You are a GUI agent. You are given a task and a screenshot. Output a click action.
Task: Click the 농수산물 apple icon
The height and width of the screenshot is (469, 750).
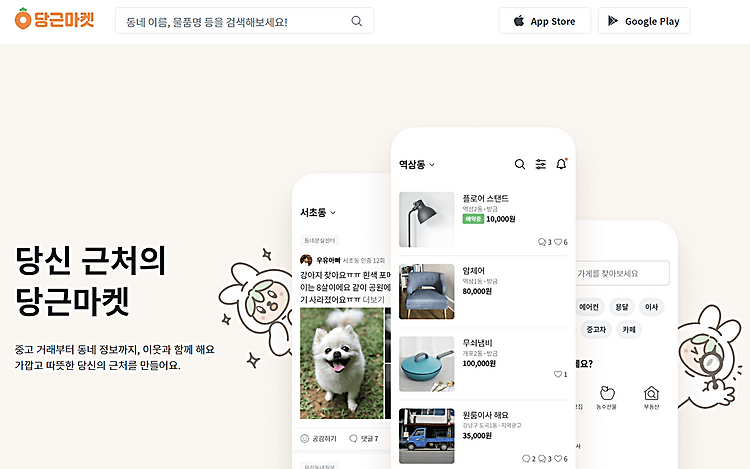607,393
